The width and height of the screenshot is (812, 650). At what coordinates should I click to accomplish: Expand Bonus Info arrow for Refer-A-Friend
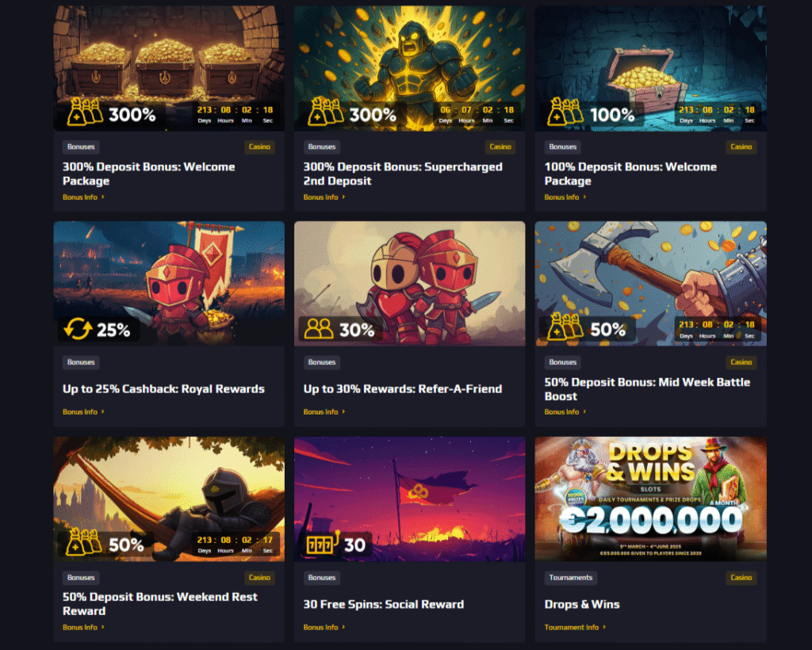pyautogui.click(x=343, y=411)
